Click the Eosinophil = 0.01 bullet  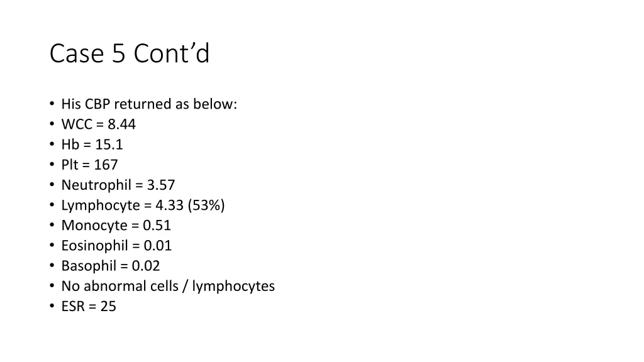(x=116, y=246)
